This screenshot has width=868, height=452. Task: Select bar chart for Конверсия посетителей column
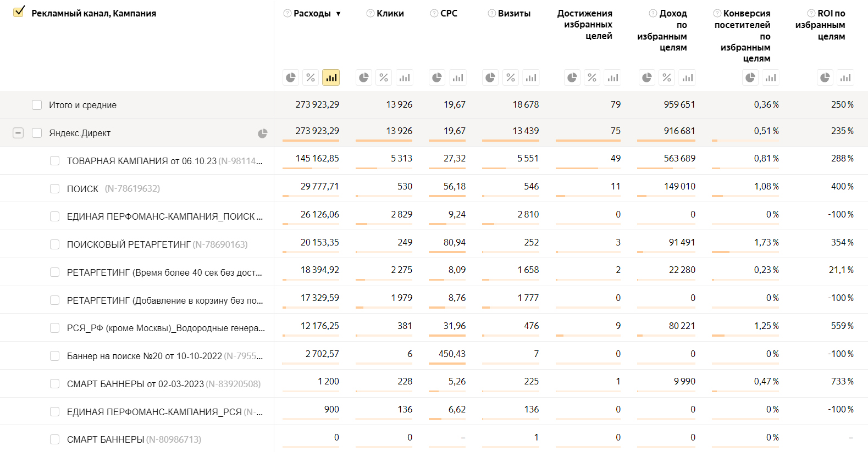pyautogui.click(x=771, y=77)
